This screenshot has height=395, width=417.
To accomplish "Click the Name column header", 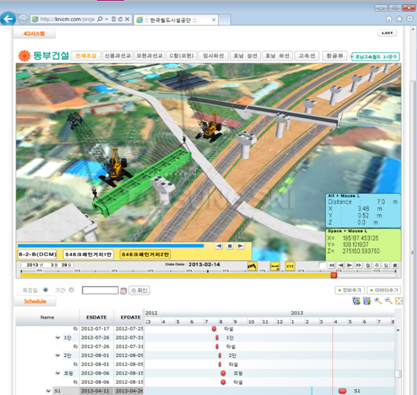I will pos(47,317).
